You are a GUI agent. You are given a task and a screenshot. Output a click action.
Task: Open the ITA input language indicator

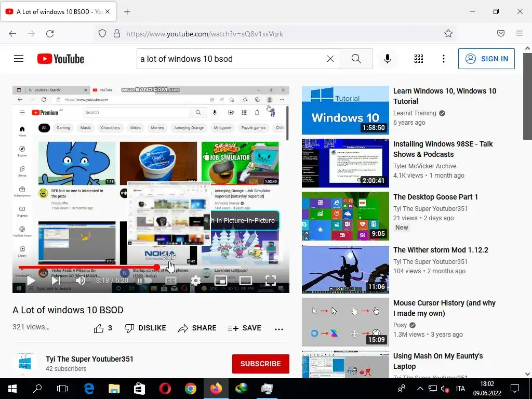[460, 389]
